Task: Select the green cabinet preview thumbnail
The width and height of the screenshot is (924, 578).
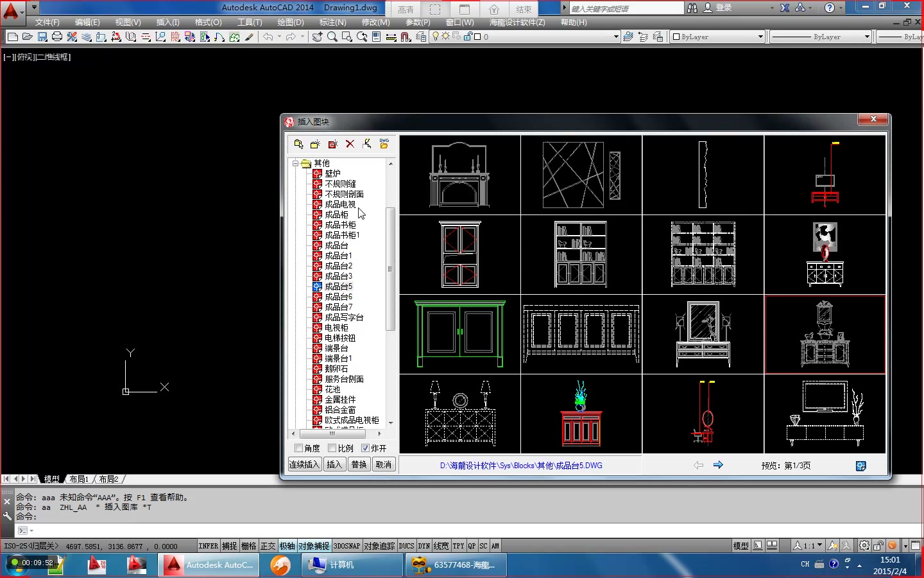Action: point(459,334)
